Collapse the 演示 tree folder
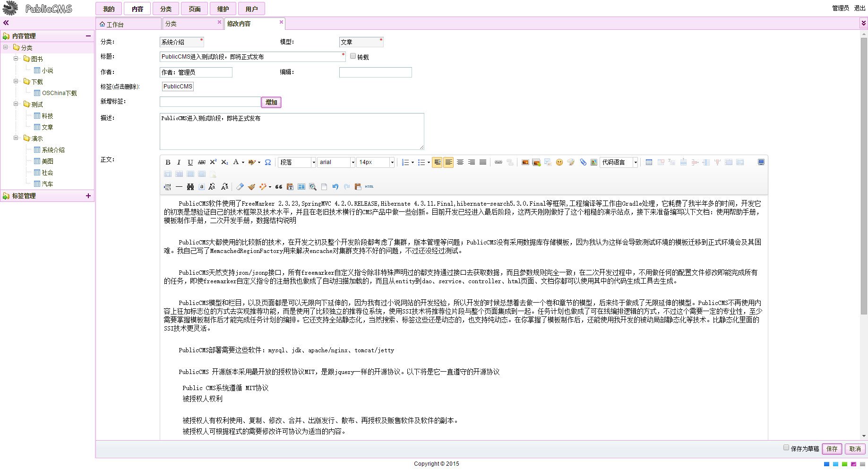 coord(16,138)
